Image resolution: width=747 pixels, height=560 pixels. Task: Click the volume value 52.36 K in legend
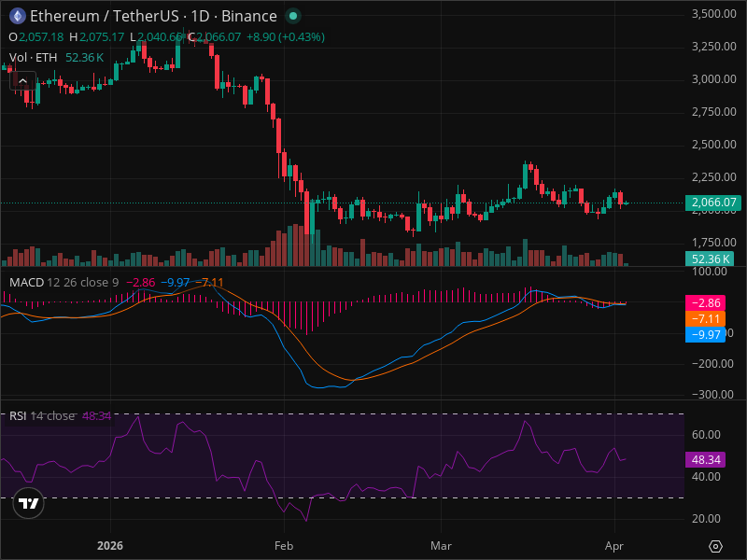[84, 58]
